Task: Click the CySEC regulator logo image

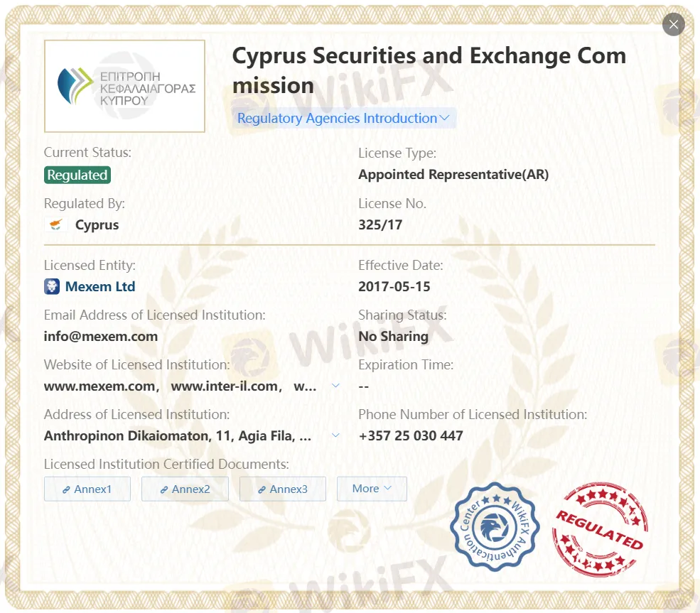Action: (124, 86)
